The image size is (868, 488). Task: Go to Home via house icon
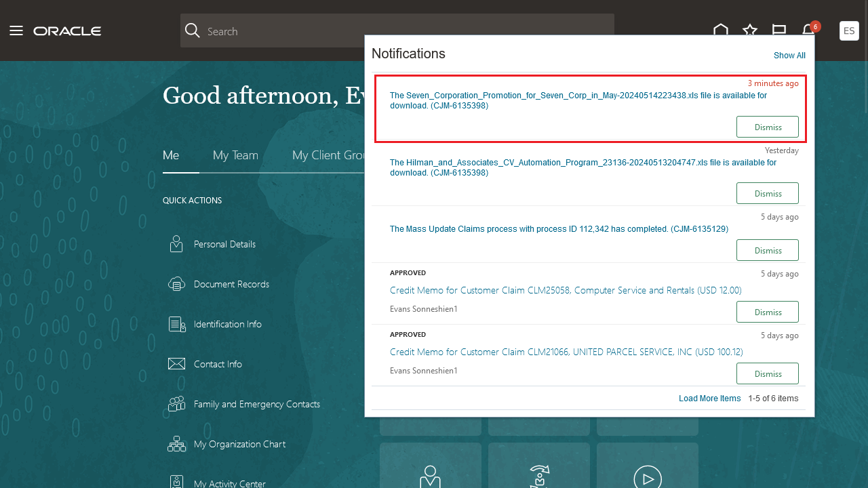pyautogui.click(x=721, y=30)
